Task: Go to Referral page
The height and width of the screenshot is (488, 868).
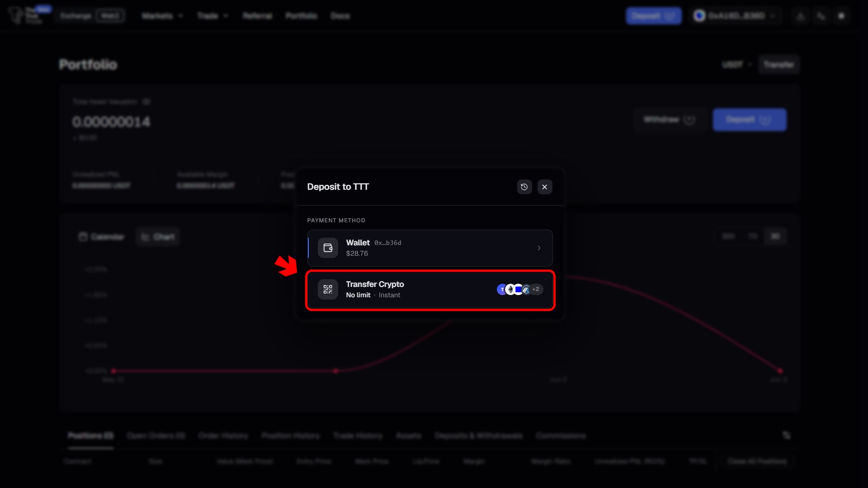Action: [x=257, y=16]
